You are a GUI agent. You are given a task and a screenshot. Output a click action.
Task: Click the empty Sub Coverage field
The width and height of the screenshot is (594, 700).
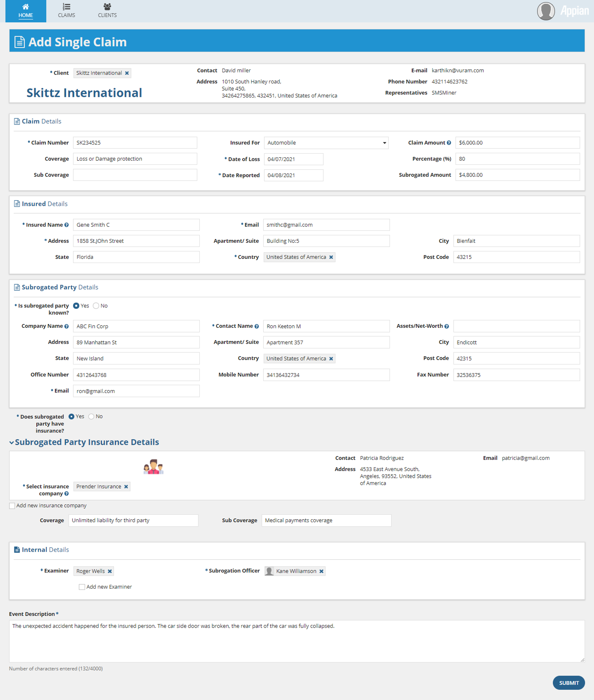point(135,175)
